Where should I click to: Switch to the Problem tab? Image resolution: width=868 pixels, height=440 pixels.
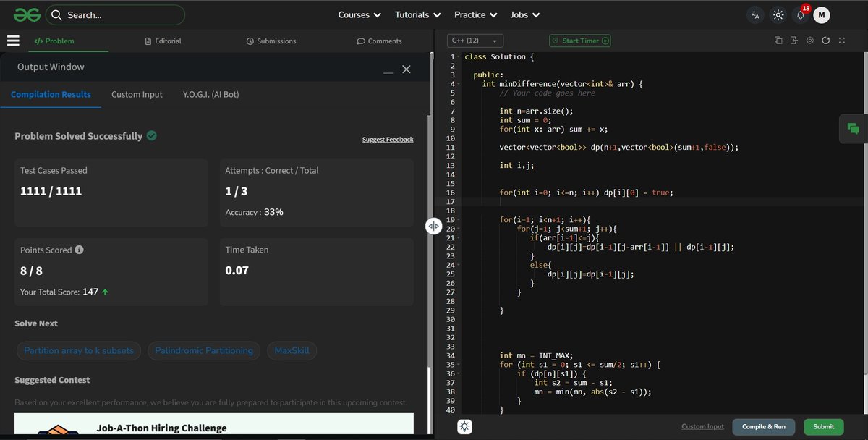54,41
